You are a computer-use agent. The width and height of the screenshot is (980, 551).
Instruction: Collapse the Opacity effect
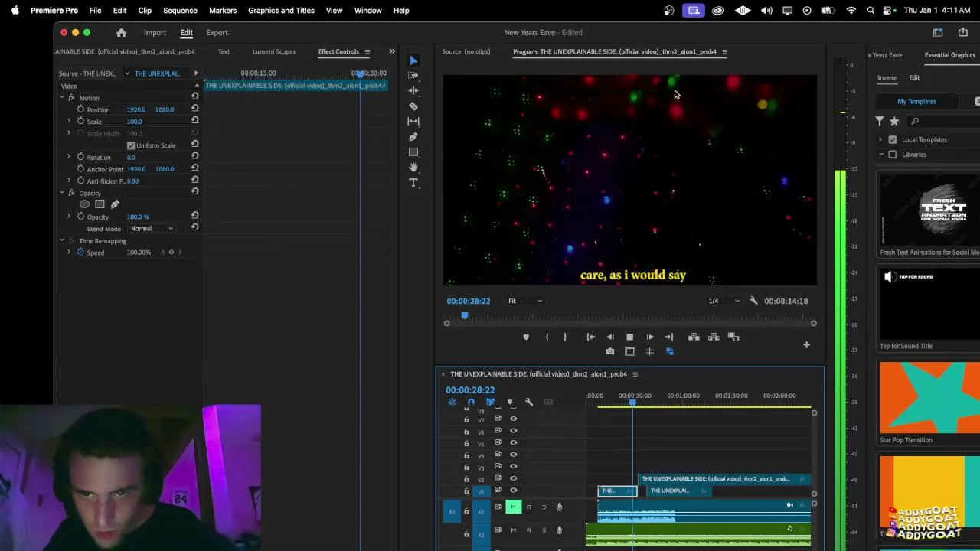62,193
